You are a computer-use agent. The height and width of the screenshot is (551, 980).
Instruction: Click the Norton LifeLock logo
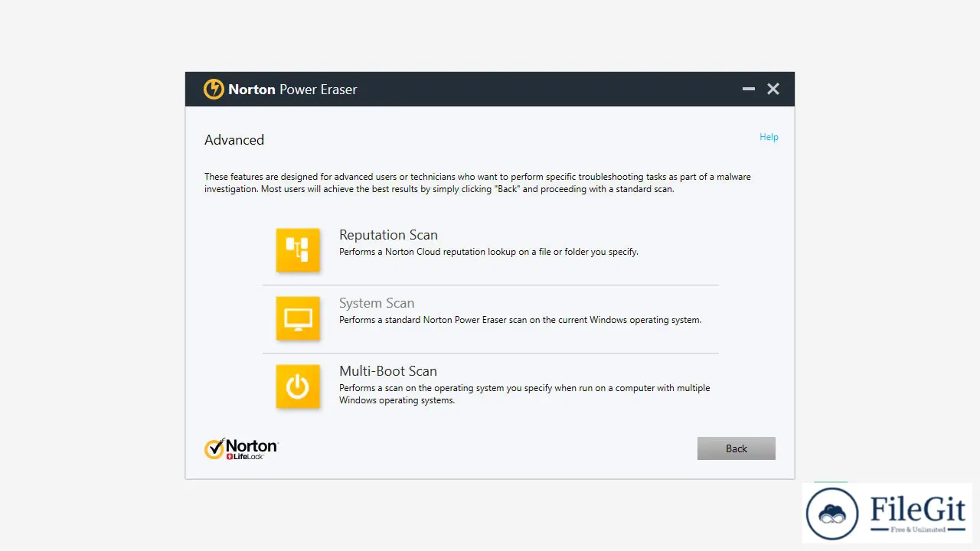(241, 448)
